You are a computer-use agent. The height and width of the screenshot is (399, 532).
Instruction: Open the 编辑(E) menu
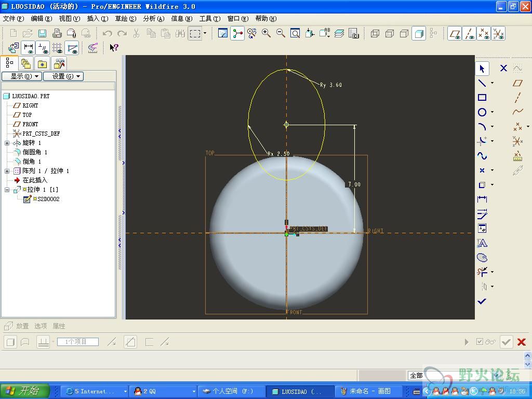click(x=42, y=18)
